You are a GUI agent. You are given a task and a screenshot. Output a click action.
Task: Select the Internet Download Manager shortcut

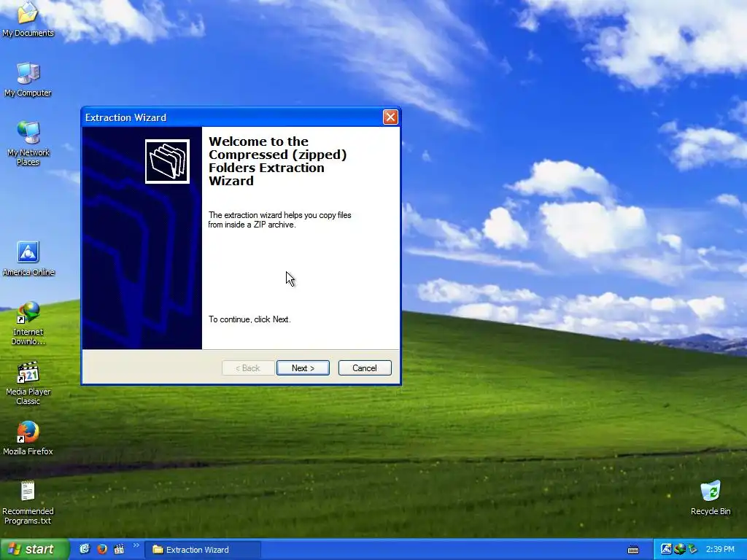pyautogui.click(x=28, y=323)
